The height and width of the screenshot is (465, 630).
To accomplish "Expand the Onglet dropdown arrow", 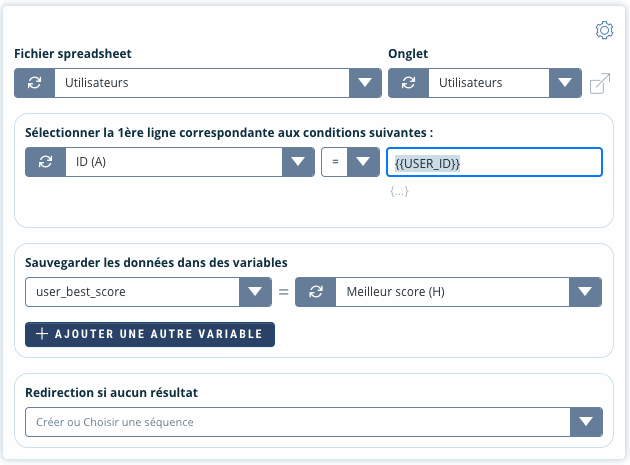I will pyautogui.click(x=565, y=83).
